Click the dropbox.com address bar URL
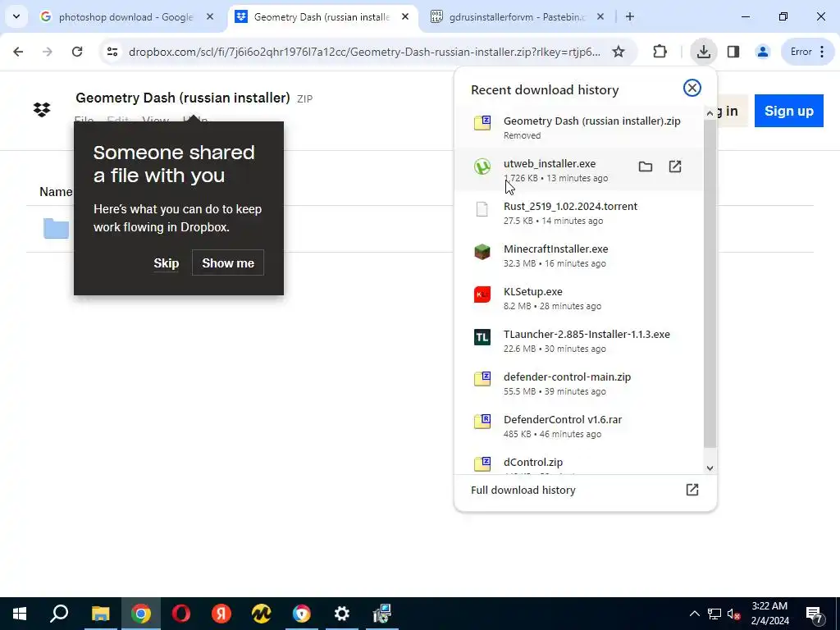Screen dimensions: 840x630 (x=364, y=52)
